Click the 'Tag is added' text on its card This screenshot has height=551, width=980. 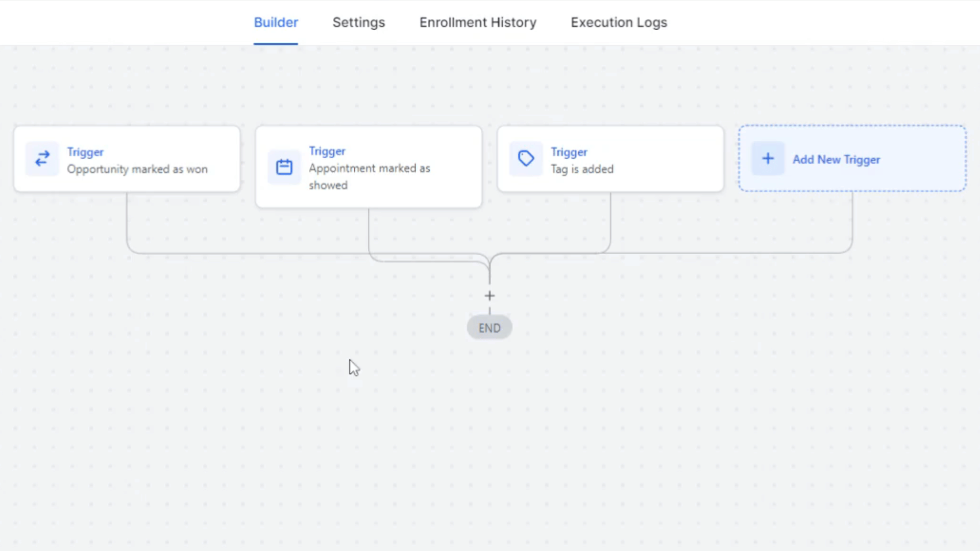click(582, 169)
